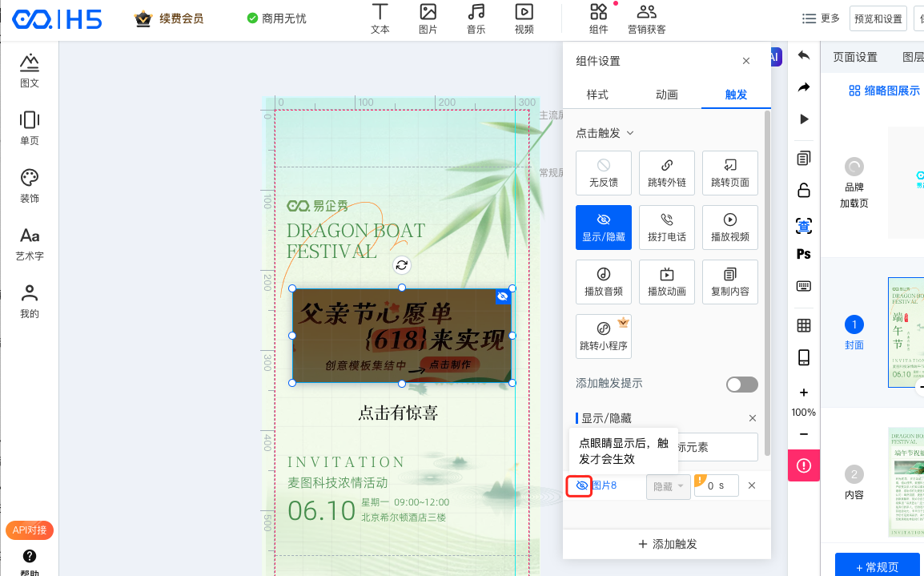
Task: Zoom out with the minus icon
Action: click(804, 434)
